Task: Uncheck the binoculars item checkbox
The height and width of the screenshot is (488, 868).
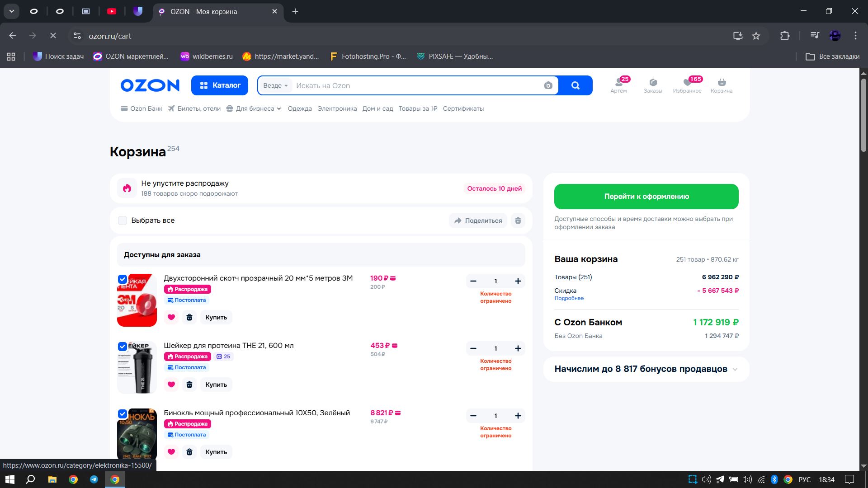Action: point(123,414)
